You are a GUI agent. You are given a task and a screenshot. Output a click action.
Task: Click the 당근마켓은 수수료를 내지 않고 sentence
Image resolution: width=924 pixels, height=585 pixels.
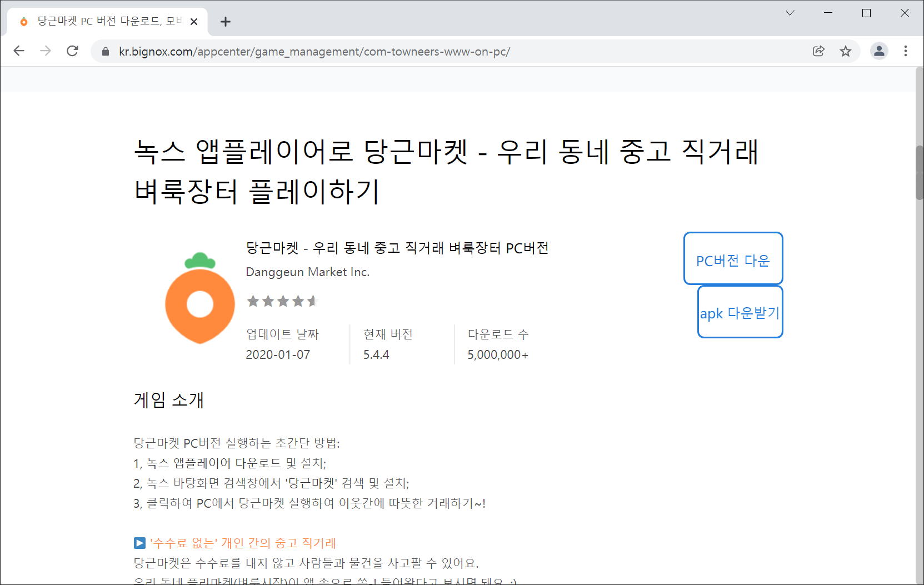[306, 563]
